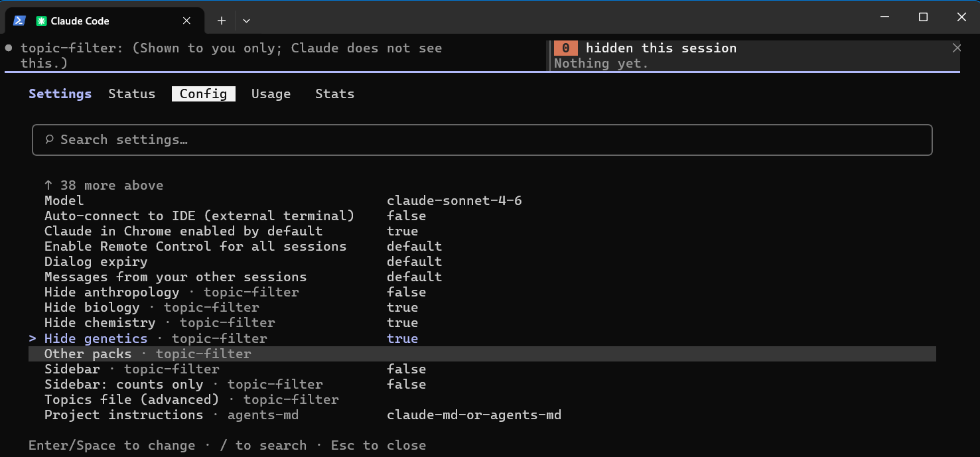The image size is (980, 457).
Task: Click the PowerShell icon in the title bar
Action: 19,21
